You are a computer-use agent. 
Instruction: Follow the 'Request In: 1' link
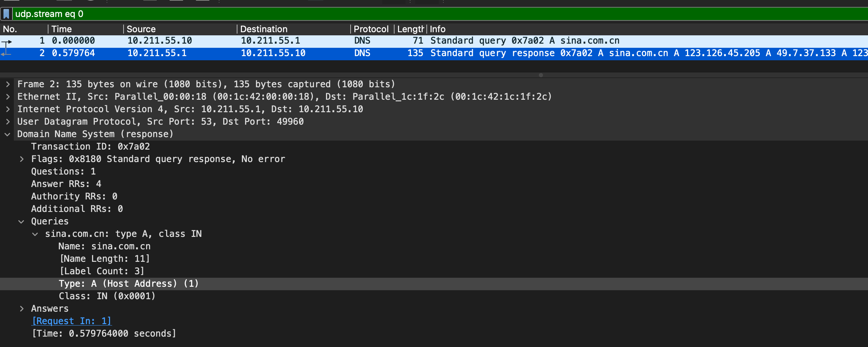[72, 321]
